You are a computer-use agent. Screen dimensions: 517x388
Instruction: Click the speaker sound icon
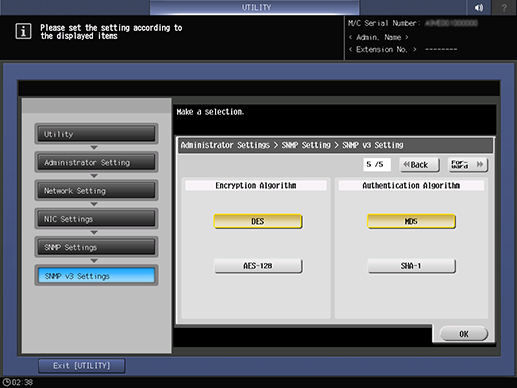tap(479, 7)
